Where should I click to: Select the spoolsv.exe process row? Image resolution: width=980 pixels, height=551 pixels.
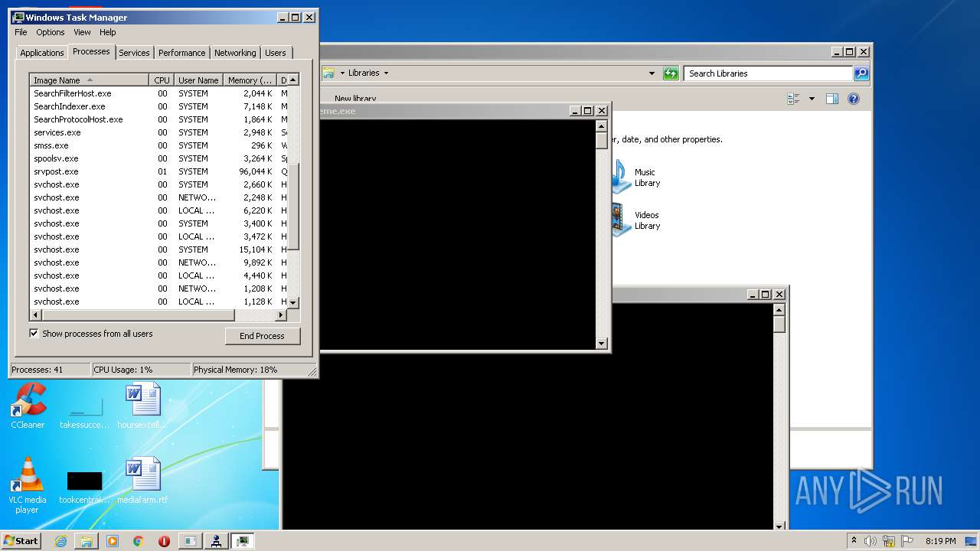(x=159, y=158)
